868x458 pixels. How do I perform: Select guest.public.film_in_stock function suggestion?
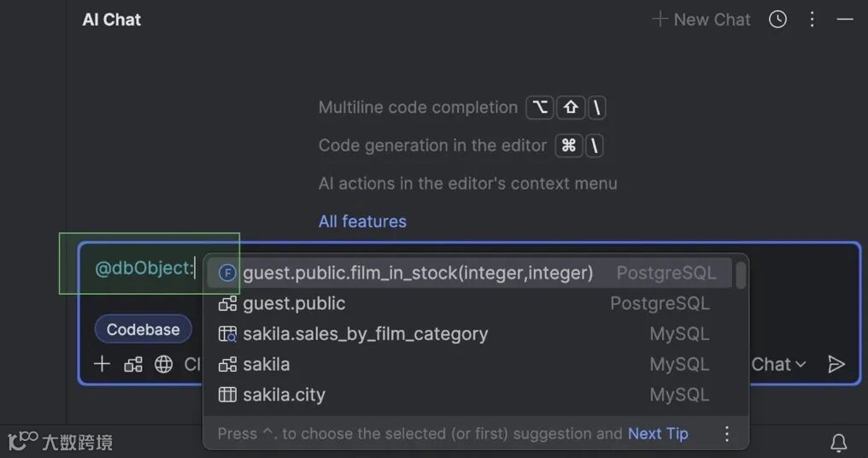pos(418,273)
